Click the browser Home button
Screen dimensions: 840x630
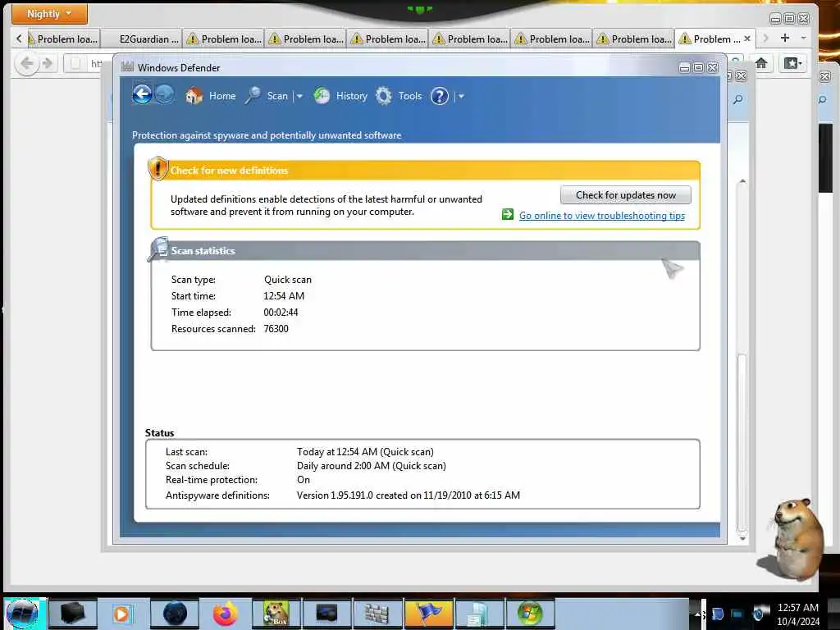pyautogui.click(x=761, y=63)
